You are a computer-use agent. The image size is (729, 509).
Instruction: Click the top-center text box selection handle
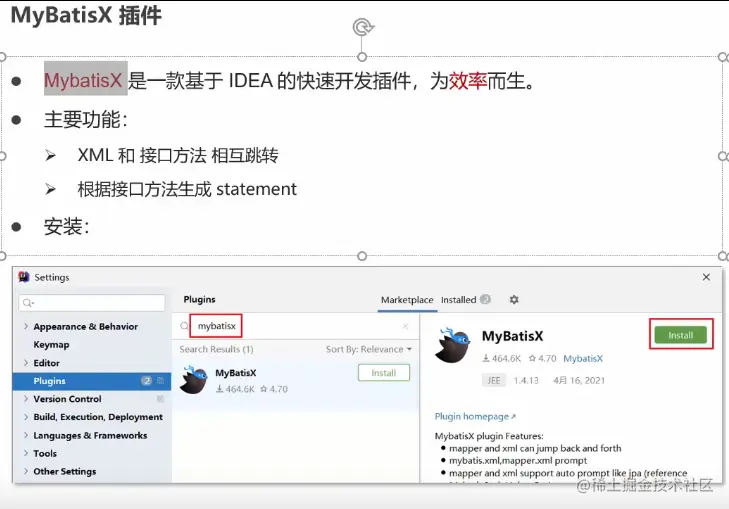[x=362, y=57]
